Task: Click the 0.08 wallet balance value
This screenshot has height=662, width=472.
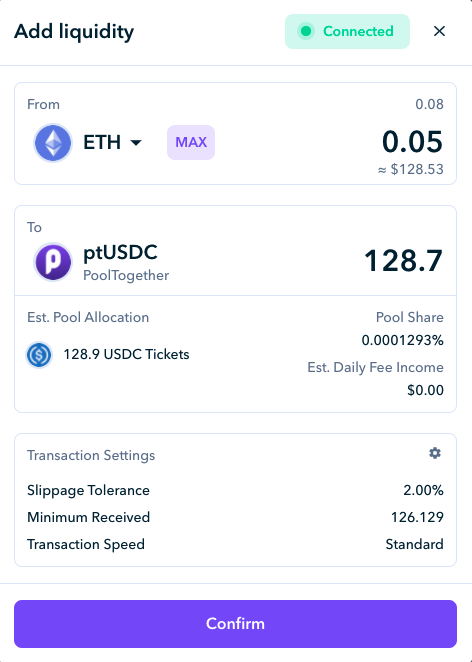Action: [x=429, y=104]
